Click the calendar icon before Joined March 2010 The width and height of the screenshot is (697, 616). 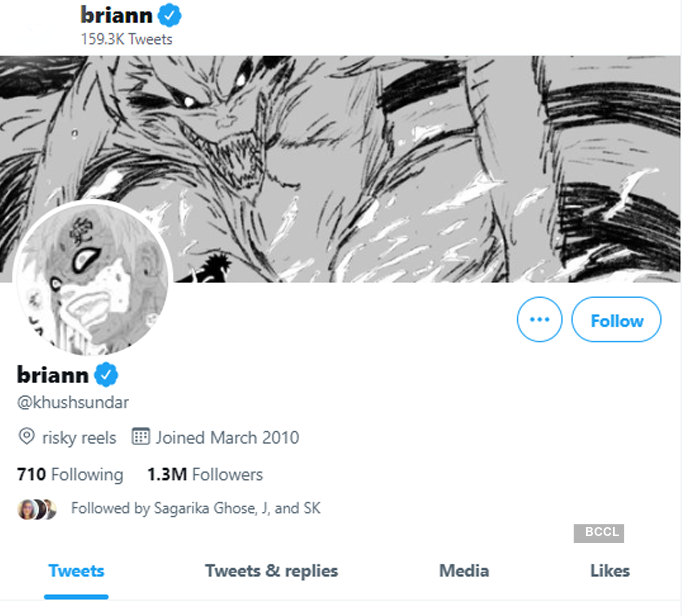coord(141,438)
